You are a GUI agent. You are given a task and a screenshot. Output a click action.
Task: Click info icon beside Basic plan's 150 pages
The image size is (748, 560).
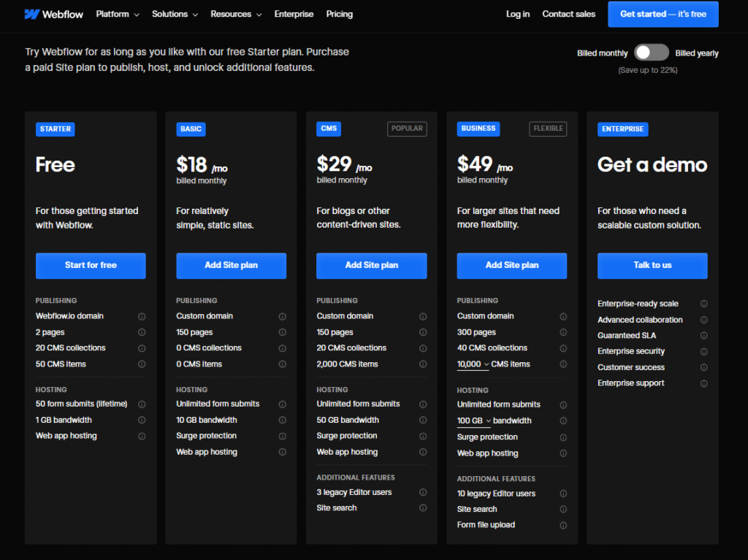[x=282, y=332]
